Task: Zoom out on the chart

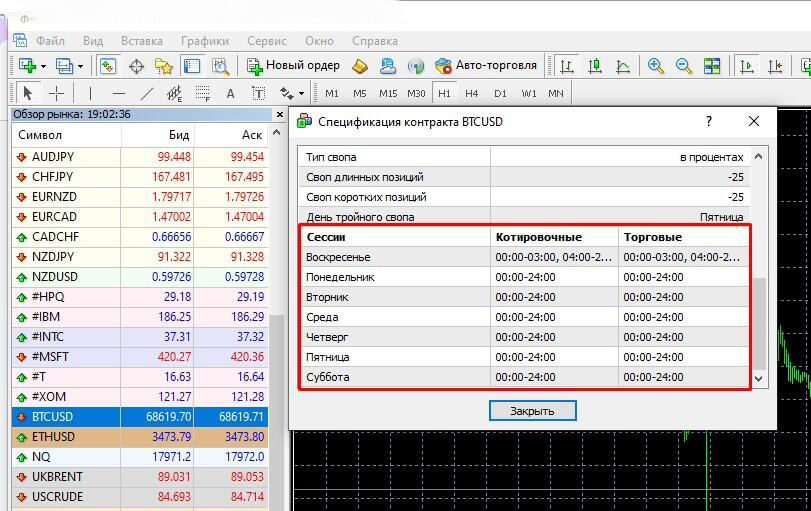Action: click(684, 66)
